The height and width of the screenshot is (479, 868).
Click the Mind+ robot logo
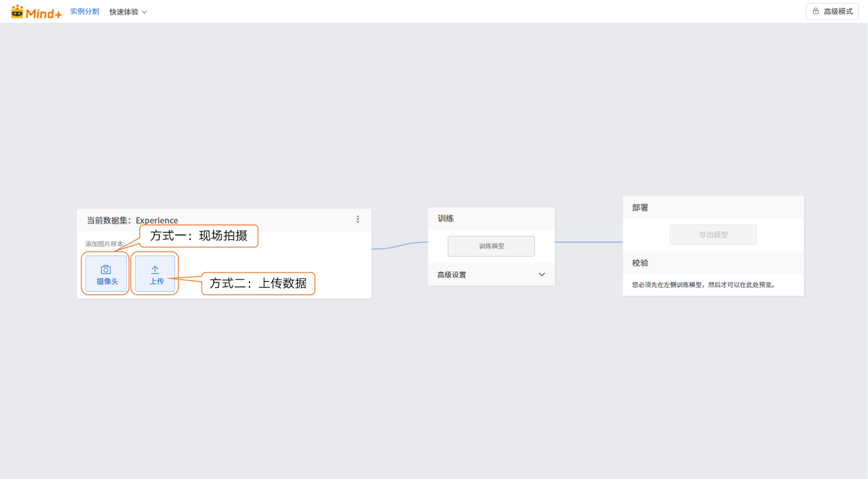(x=17, y=12)
